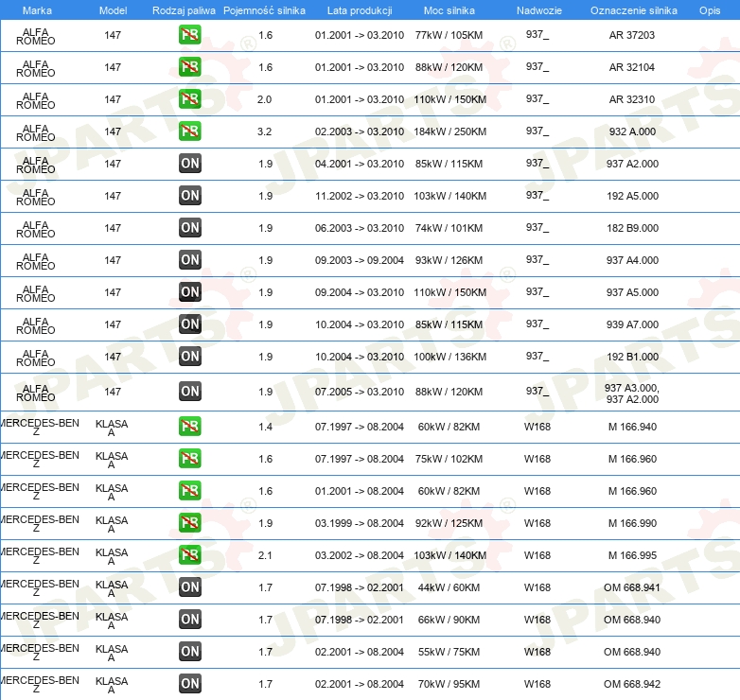Click the 184kW / 250KM power cell
Viewport: 740px width, 700px height.
coord(449,131)
